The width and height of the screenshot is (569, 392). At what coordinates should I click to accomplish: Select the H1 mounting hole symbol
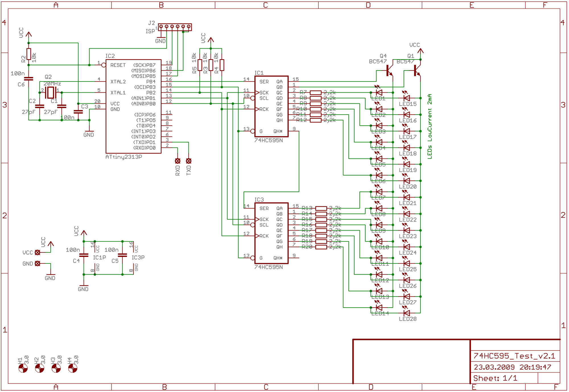pos(23,368)
